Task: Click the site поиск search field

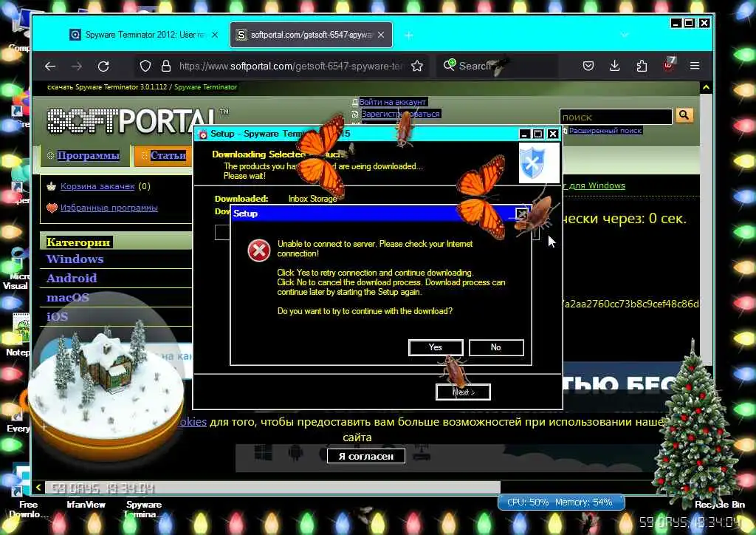Action: 616,117
